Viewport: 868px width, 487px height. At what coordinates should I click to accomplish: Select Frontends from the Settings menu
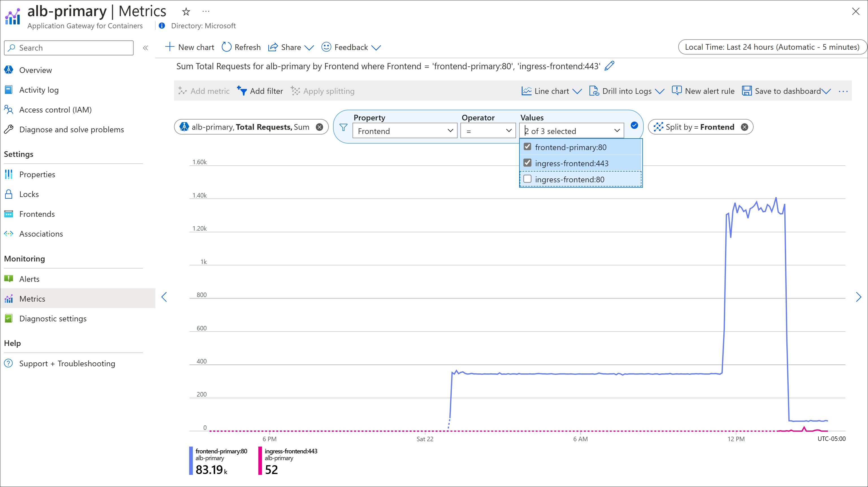37,214
